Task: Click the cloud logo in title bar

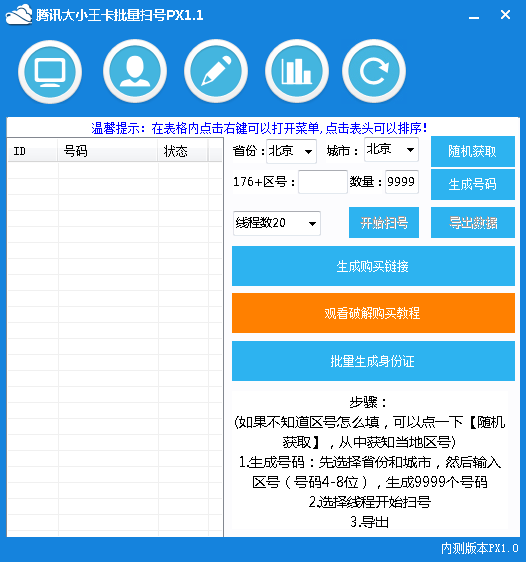Action: 19,15
